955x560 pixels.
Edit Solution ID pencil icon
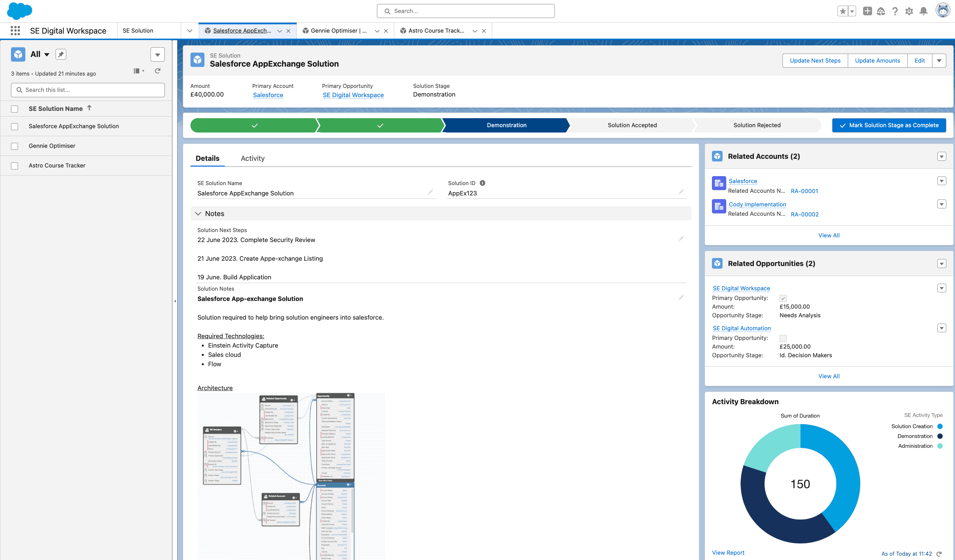click(x=681, y=192)
